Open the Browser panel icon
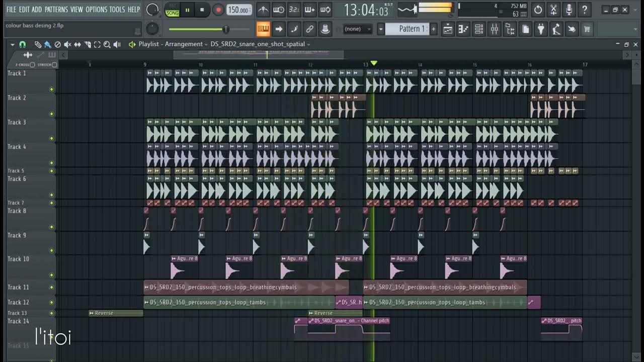Image resolution: width=644 pixels, height=362 pixels. tap(510, 29)
